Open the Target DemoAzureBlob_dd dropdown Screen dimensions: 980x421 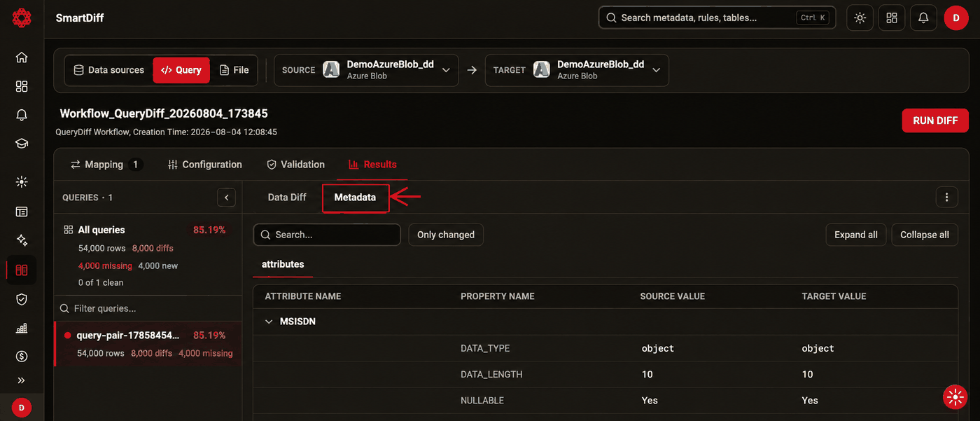[x=577, y=70]
